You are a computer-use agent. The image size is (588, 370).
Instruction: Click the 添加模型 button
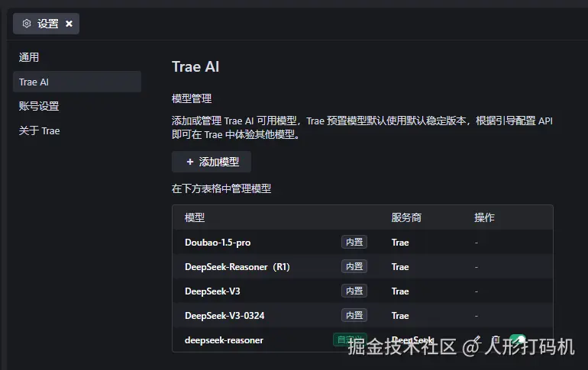coord(212,162)
